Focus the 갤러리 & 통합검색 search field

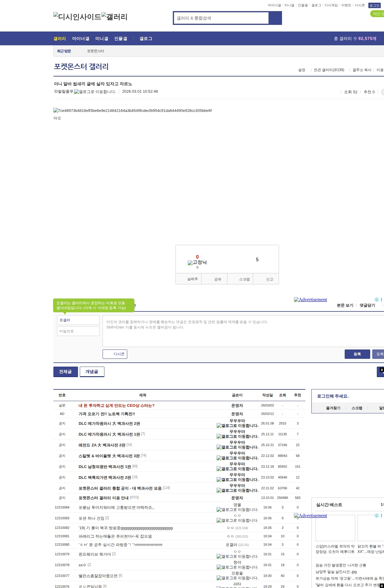pyautogui.click(x=221, y=18)
